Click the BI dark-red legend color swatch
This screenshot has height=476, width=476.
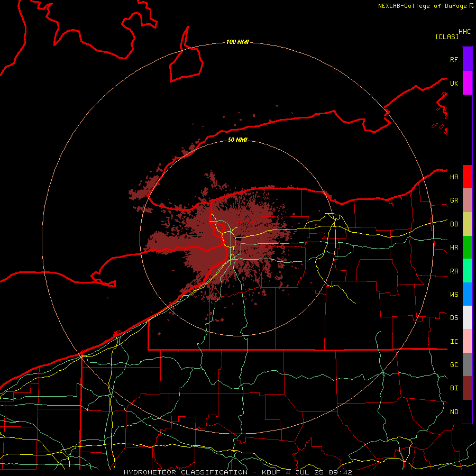[x=467, y=388]
